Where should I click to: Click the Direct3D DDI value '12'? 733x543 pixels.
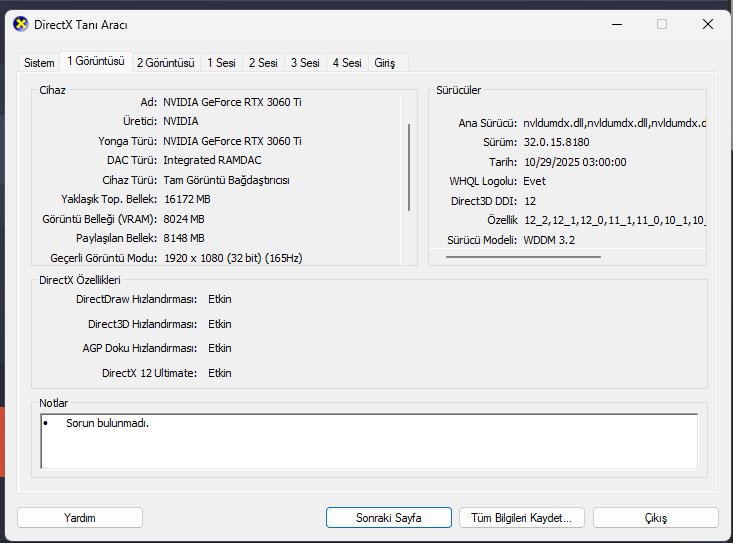pos(530,201)
